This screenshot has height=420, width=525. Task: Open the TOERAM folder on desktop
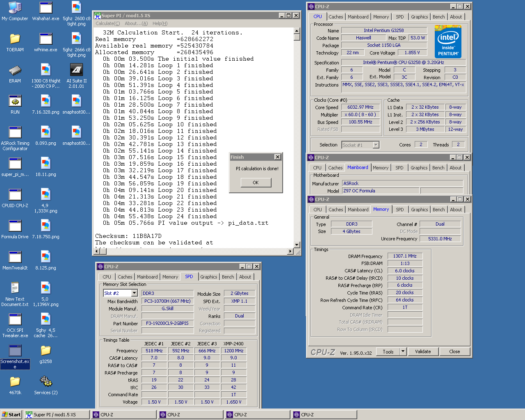(15, 42)
